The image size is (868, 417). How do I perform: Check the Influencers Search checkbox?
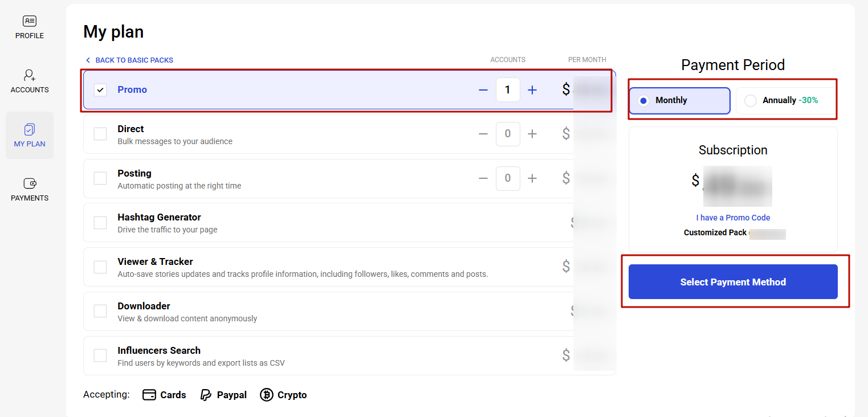pos(100,355)
